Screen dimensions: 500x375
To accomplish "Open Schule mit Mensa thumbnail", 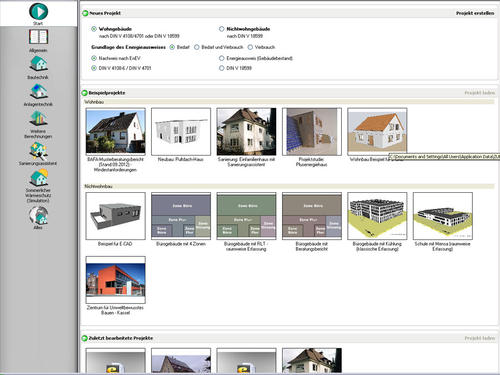I will (443, 216).
